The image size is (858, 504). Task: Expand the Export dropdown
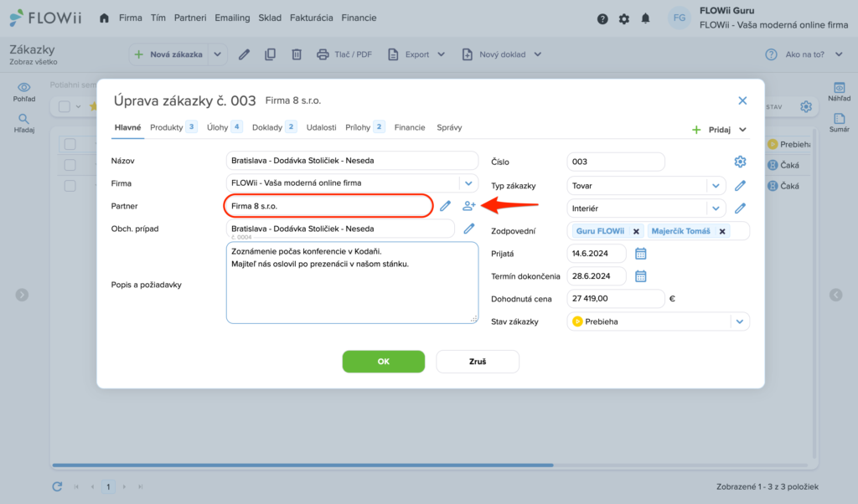tap(441, 54)
